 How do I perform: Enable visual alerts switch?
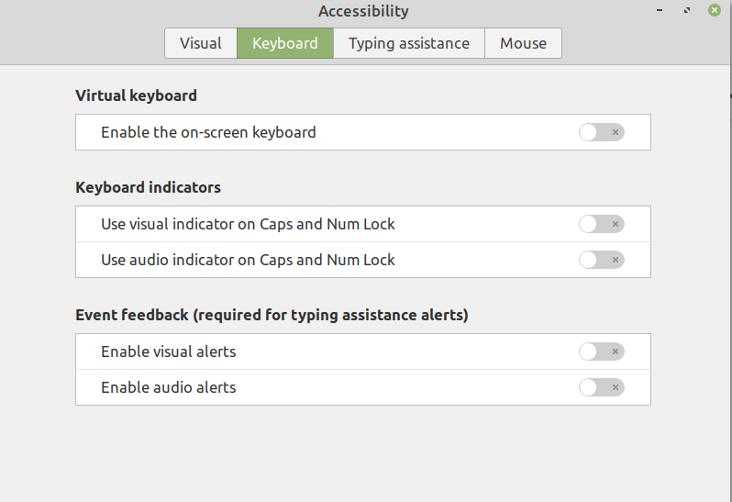pyautogui.click(x=601, y=352)
